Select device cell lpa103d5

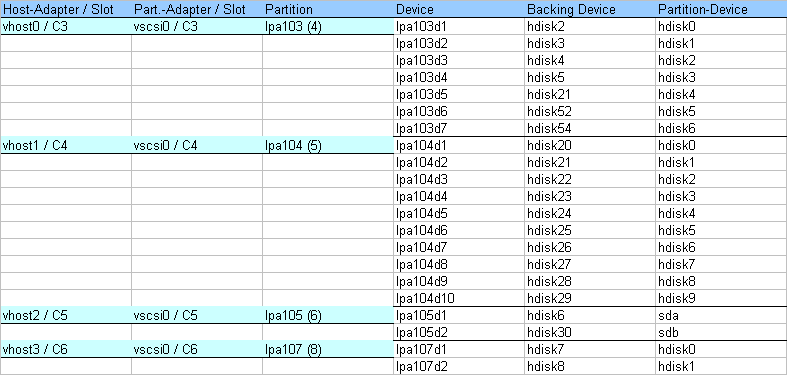tap(459, 94)
